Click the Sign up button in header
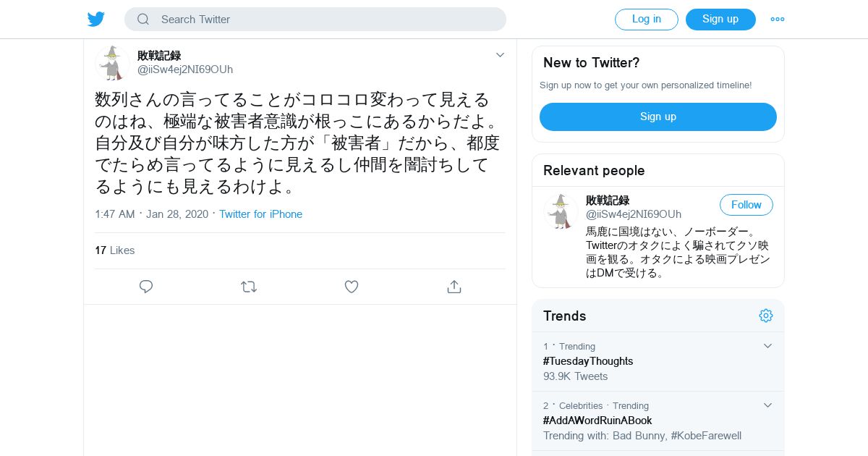 pos(720,20)
